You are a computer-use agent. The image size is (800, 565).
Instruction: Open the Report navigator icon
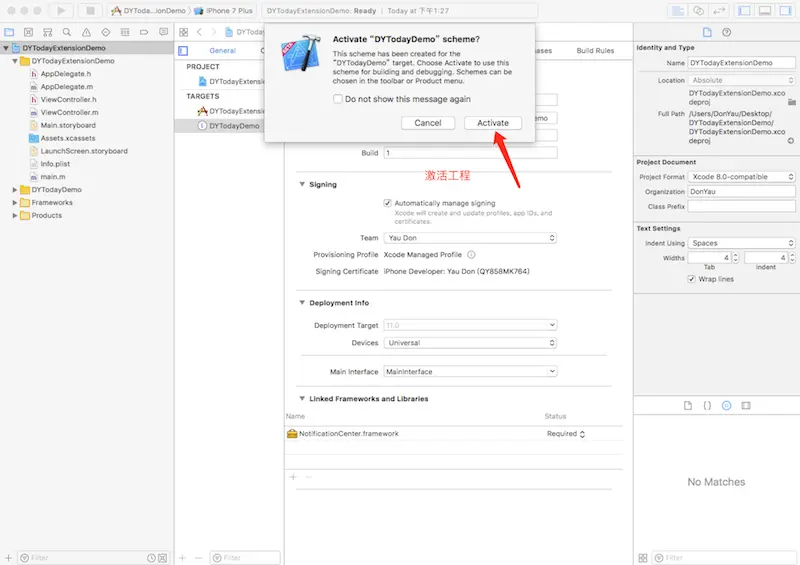(x=163, y=32)
